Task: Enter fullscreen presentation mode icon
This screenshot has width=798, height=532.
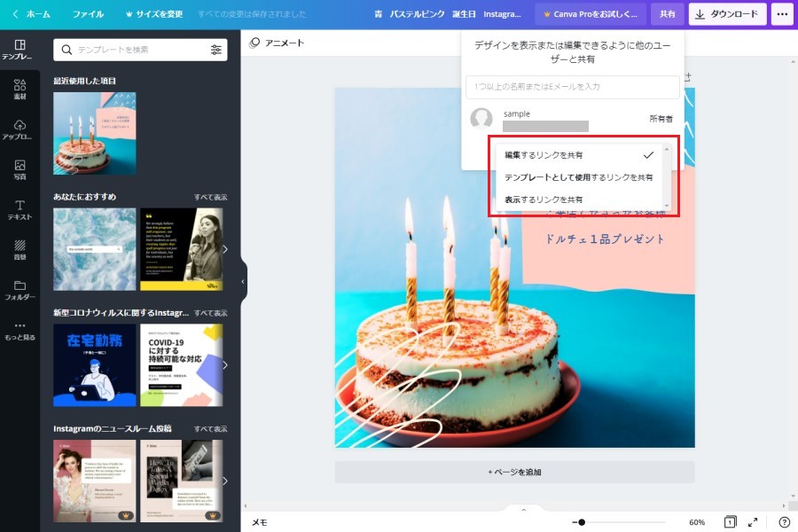Action: click(x=753, y=522)
